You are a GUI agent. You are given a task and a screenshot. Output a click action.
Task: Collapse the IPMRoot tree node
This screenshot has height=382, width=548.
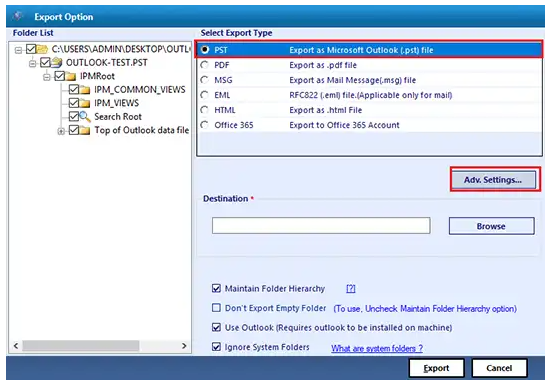(46, 77)
